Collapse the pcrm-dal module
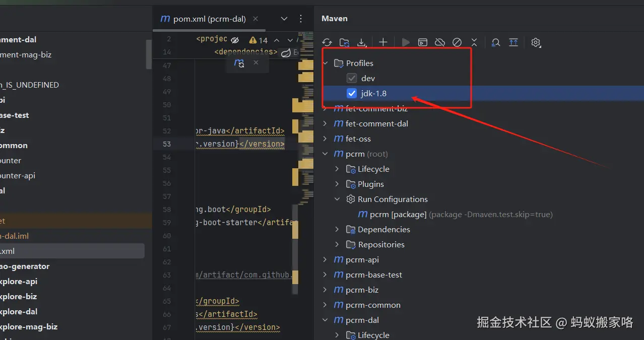644x340 pixels. pyautogui.click(x=326, y=320)
